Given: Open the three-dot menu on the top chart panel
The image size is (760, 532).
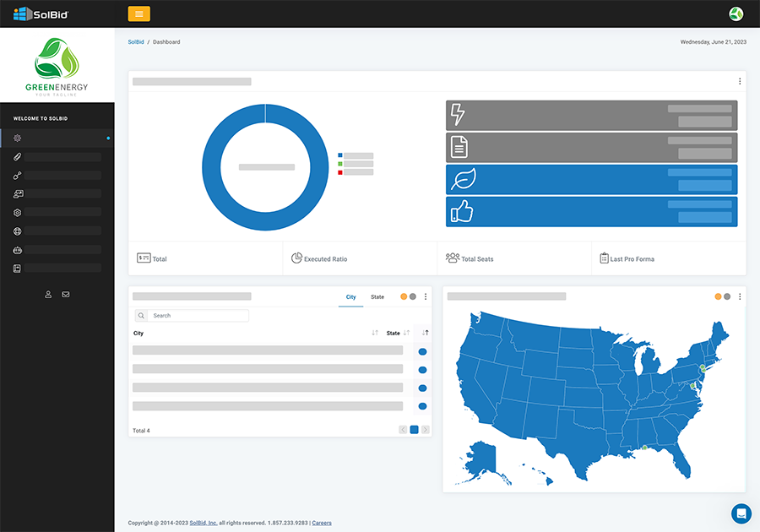Looking at the screenshot, I should coord(740,82).
